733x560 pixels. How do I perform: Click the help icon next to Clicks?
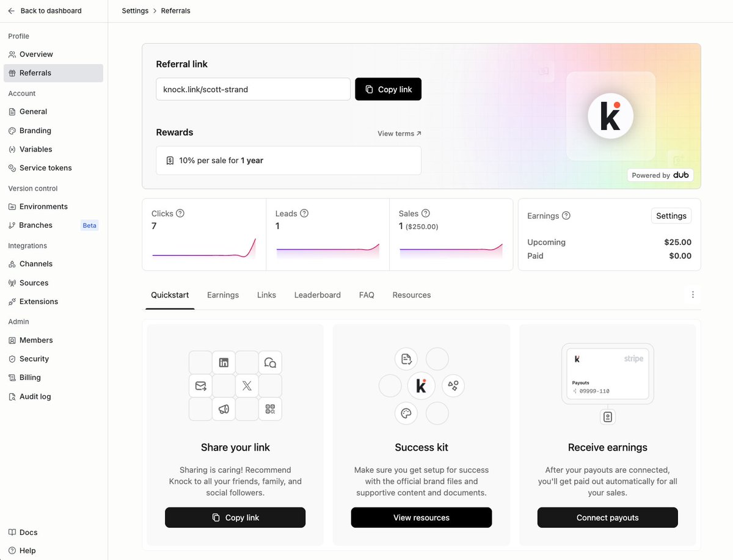180,213
